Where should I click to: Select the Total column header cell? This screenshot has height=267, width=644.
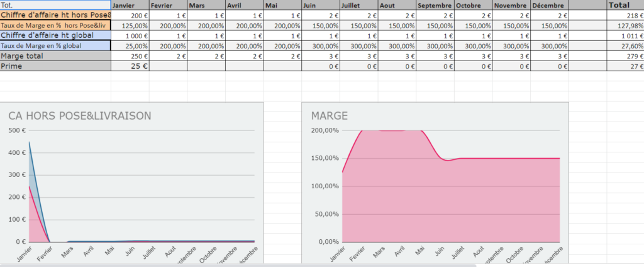625,5
